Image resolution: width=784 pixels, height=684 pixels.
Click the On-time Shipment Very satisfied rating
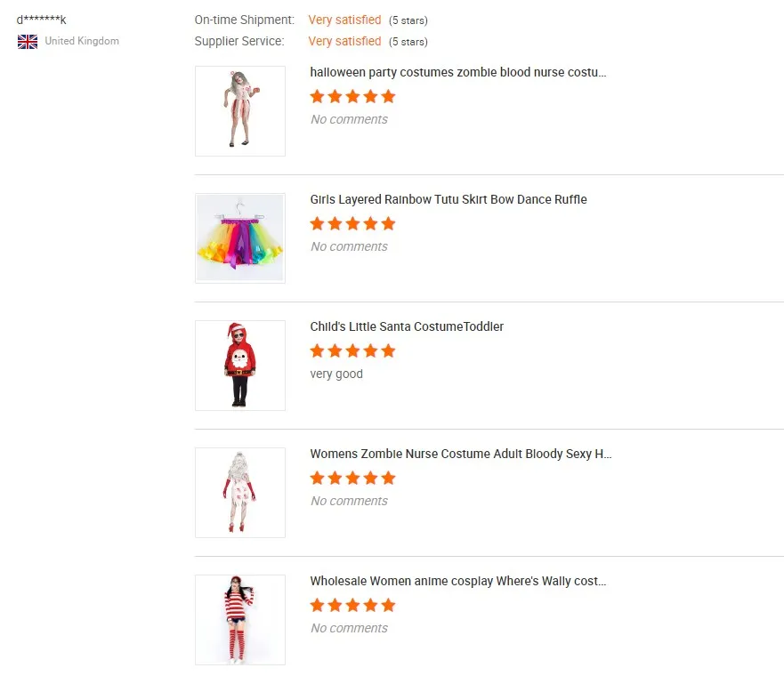pos(344,20)
